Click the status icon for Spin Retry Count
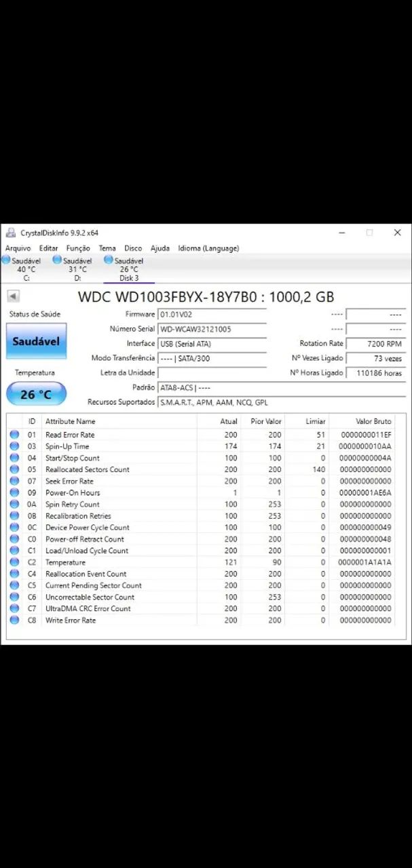This screenshot has height=868, width=412. (x=14, y=504)
